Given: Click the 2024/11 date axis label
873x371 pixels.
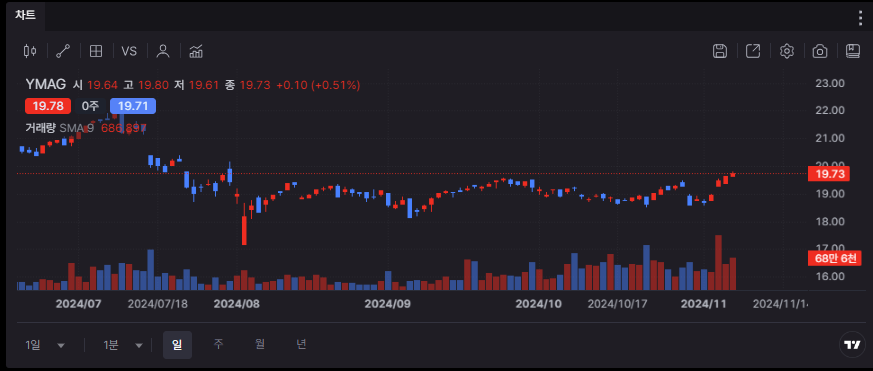Looking at the screenshot, I should (x=704, y=304).
